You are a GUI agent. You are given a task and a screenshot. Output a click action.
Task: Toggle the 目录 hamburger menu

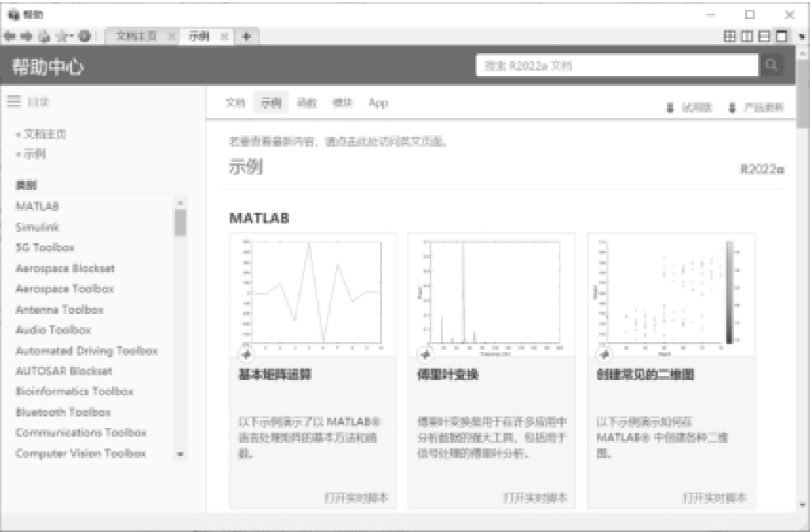click(13, 101)
